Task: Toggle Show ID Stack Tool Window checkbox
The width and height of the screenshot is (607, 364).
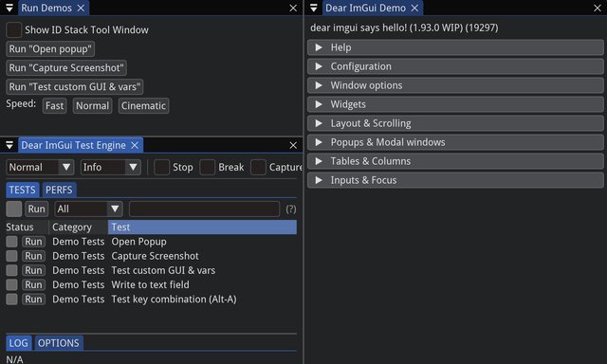Action: coord(13,29)
